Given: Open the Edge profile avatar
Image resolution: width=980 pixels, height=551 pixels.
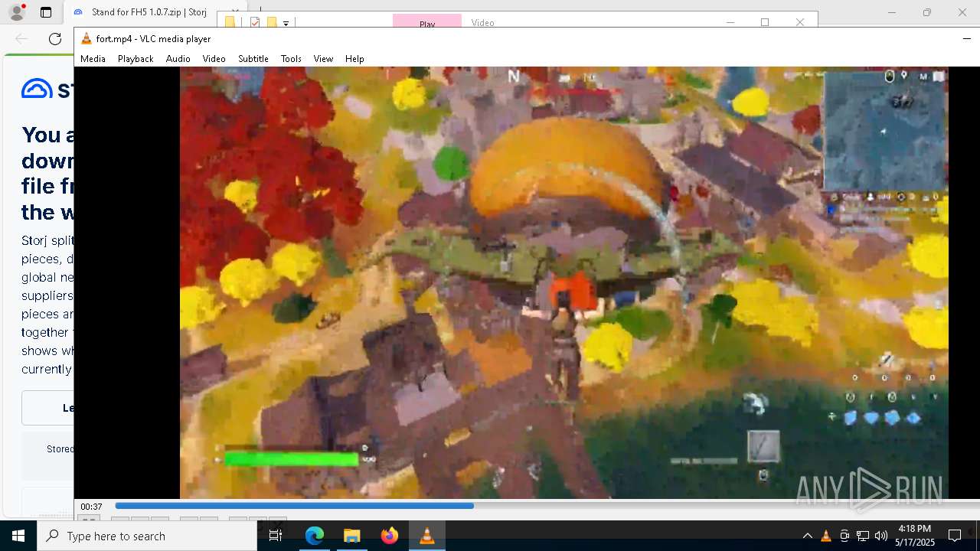Looking at the screenshot, I should tap(17, 12).
